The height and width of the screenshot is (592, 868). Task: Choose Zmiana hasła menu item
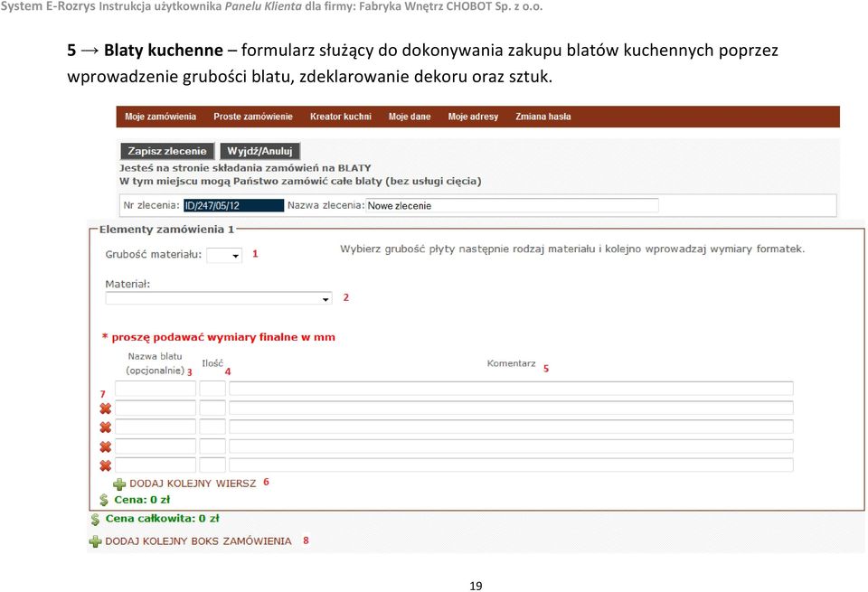coord(543,117)
